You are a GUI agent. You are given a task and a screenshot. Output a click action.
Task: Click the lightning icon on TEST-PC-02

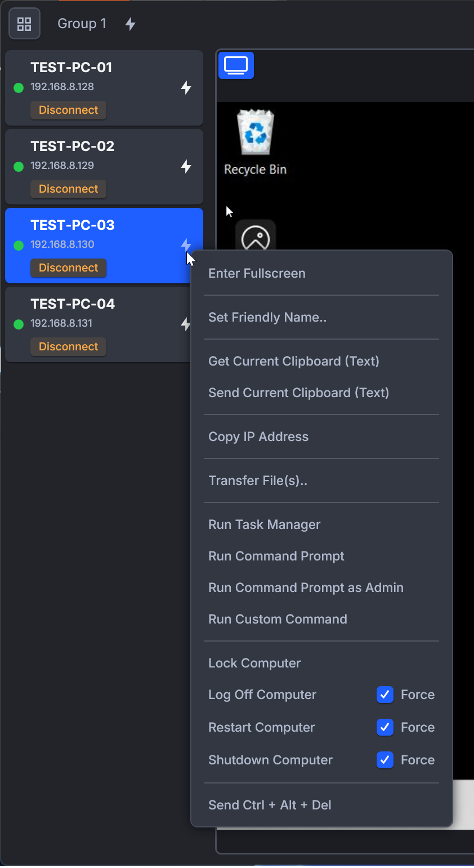click(x=186, y=166)
